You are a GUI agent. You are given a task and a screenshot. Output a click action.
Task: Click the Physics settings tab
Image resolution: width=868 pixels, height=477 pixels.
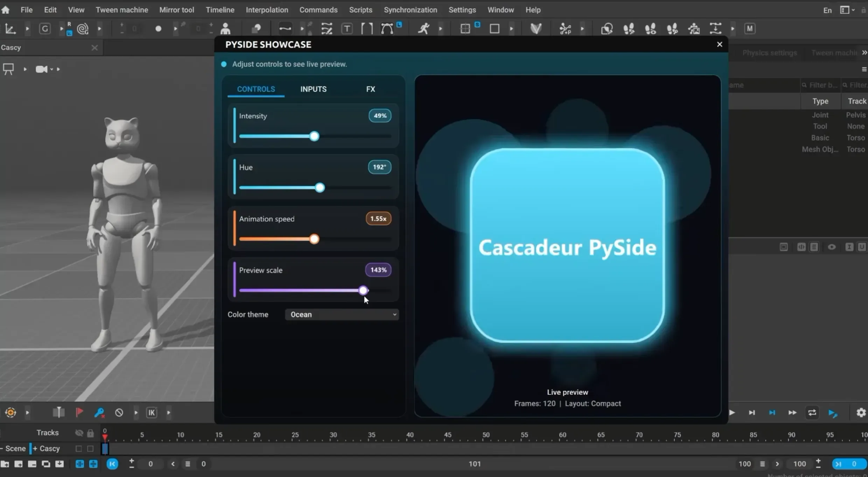pos(769,53)
